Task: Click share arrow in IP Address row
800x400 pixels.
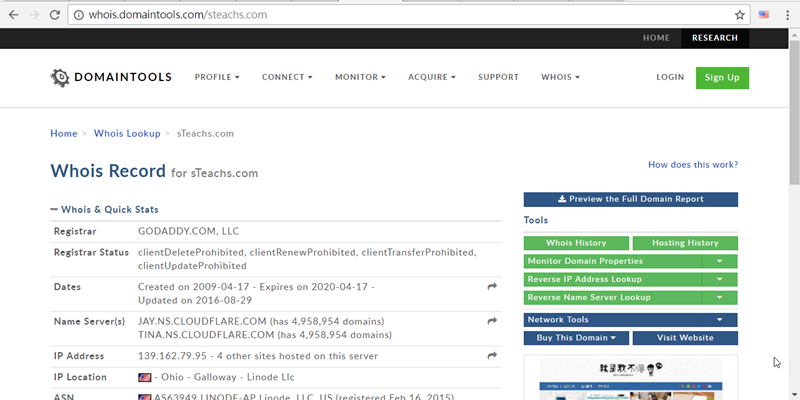Action: tap(492, 356)
